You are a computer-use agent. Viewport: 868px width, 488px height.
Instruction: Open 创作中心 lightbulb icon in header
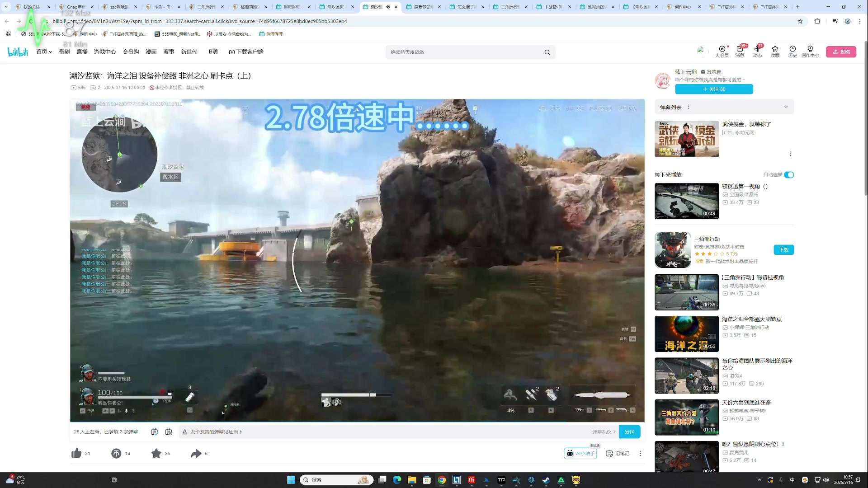tap(810, 52)
